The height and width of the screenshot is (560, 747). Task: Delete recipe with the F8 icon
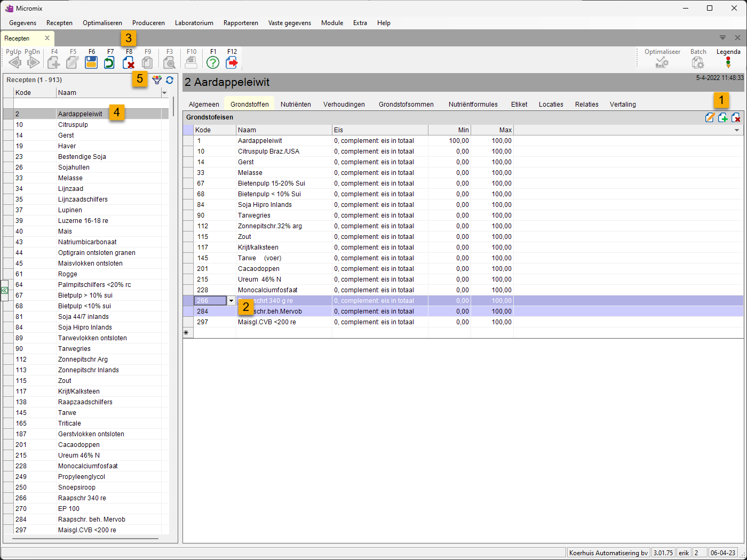click(x=129, y=62)
